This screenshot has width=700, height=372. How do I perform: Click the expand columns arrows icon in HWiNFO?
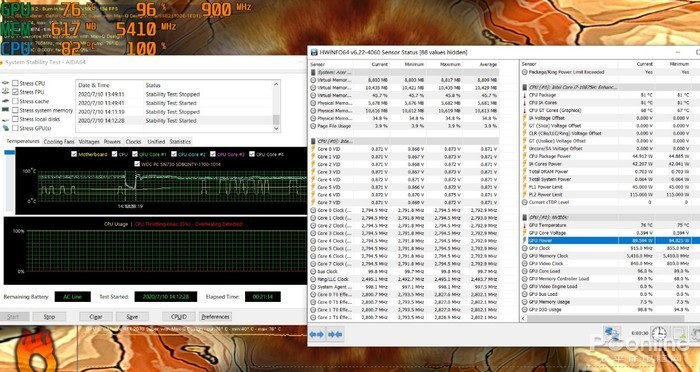point(317,334)
